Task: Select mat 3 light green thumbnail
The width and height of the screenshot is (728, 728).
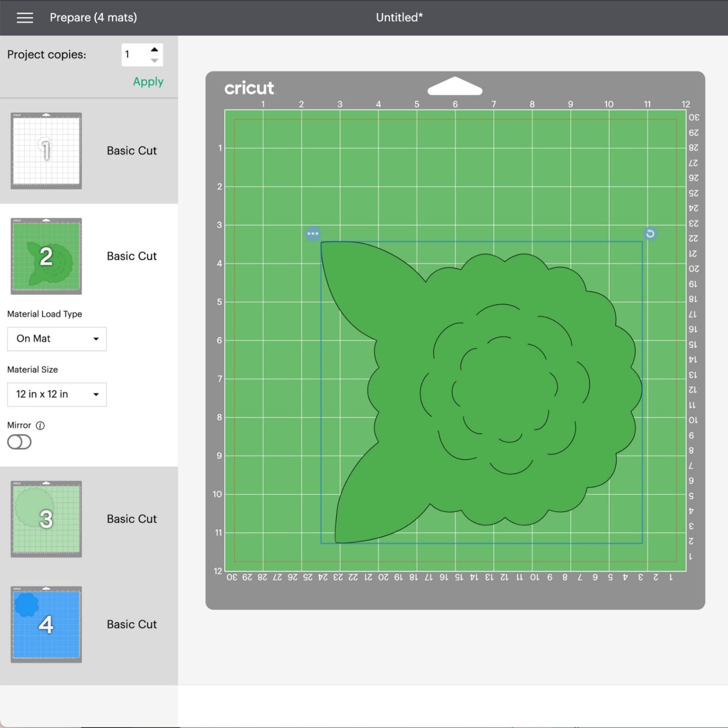Action: [46, 519]
